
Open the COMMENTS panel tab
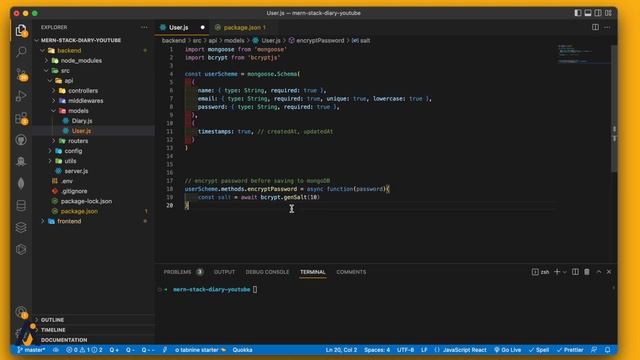[351, 272]
